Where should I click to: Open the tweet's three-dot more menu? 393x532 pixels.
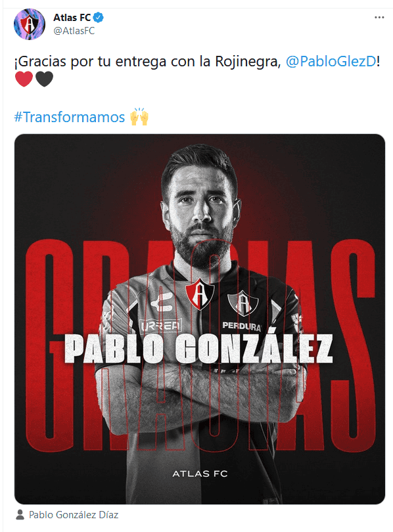pyautogui.click(x=379, y=17)
